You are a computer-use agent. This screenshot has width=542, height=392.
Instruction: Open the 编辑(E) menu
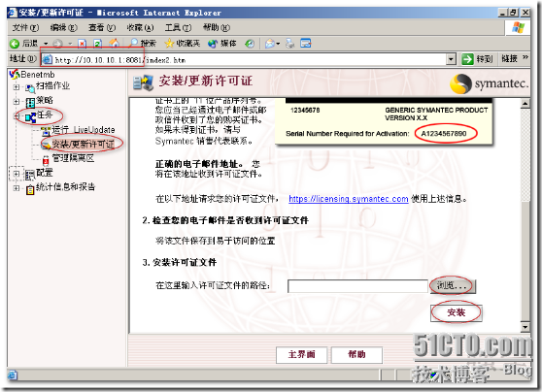point(63,27)
